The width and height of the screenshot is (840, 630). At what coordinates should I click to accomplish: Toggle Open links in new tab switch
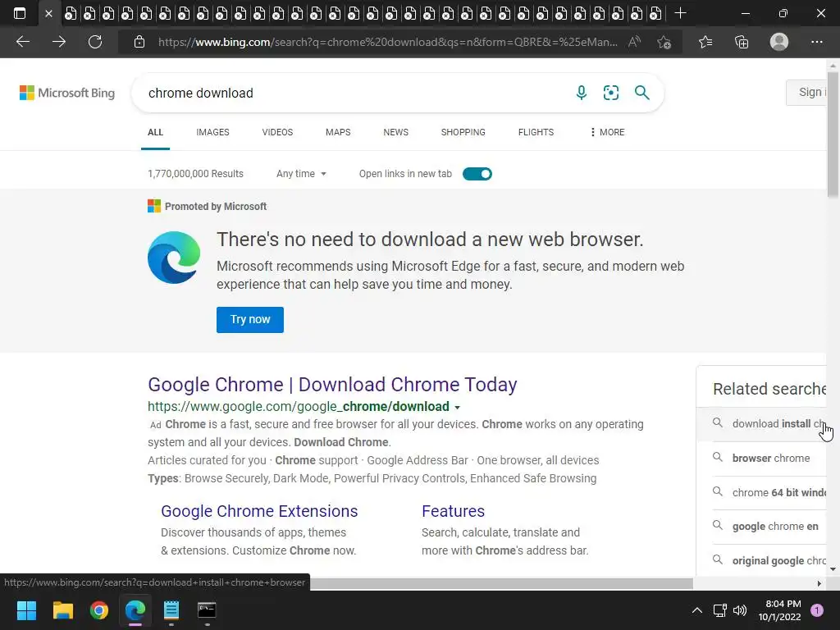[477, 174]
